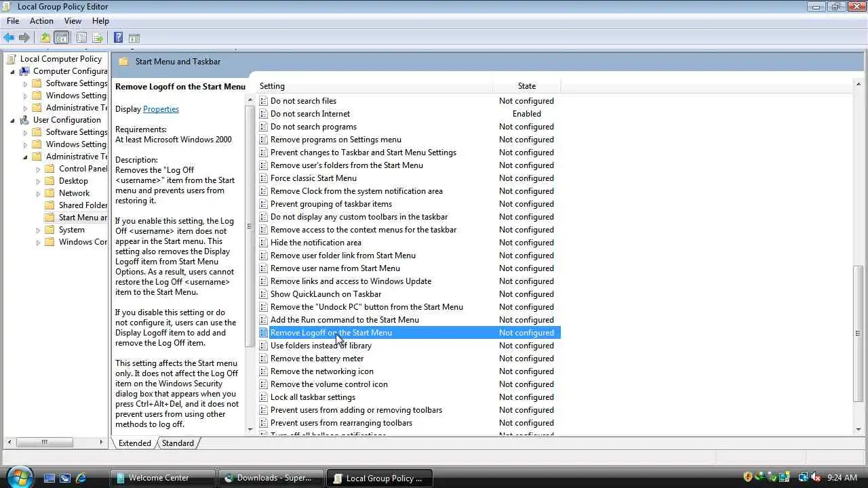The width and height of the screenshot is (868, 488).
Task: Click the blue Help question-mark icon
Action: click(x=118, y=38)
